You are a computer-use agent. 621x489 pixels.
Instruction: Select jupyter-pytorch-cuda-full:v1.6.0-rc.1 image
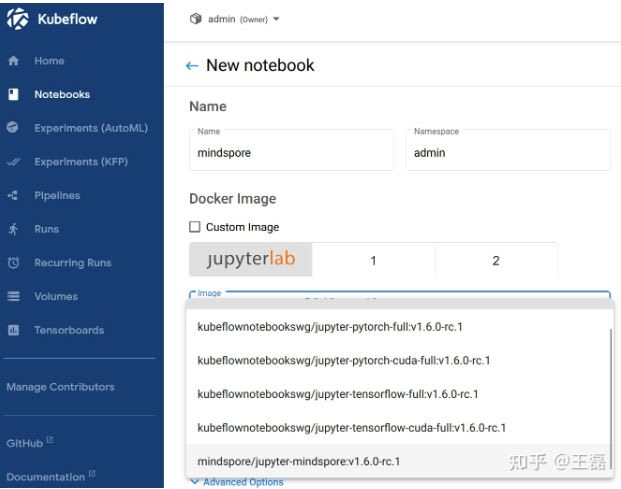point(398,360)
